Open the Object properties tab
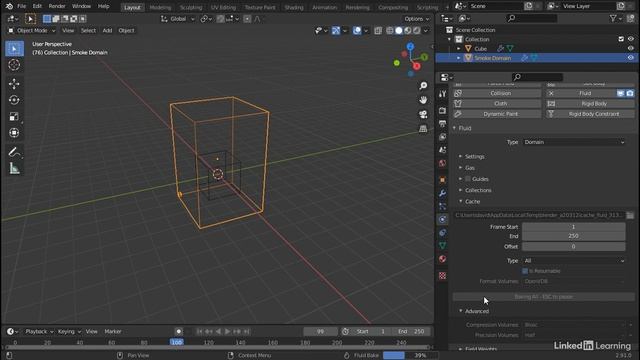The image size is (640, 360). point(442,180)
